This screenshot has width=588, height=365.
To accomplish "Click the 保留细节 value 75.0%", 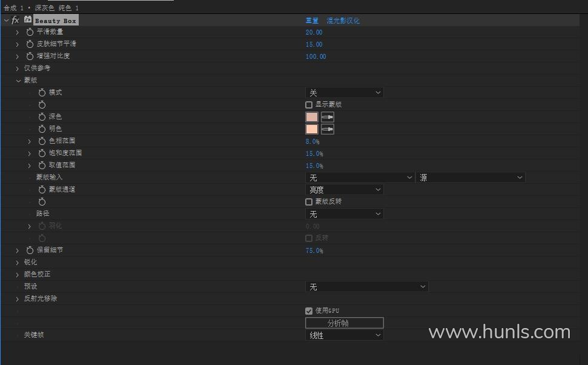I will point(314,250).
